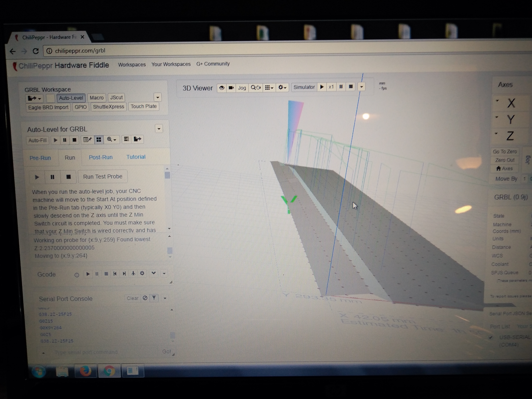
Task: Click the Run Test Probe button
Action: pos(103,177)
